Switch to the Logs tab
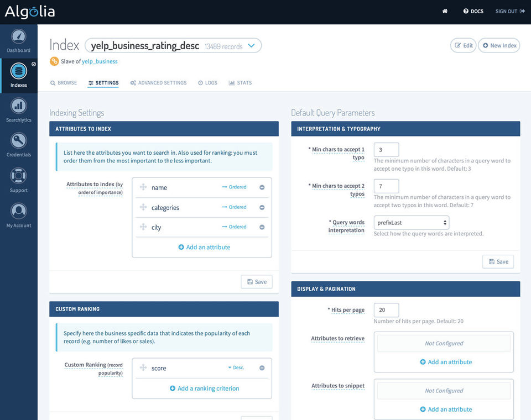Viewport: 531px width, 420px height. point(207,83)
